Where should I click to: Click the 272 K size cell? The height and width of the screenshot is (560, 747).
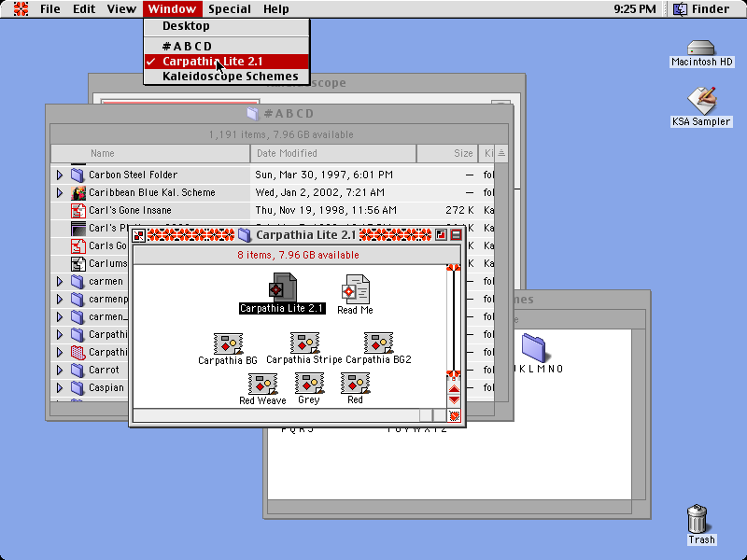[459, 211]
